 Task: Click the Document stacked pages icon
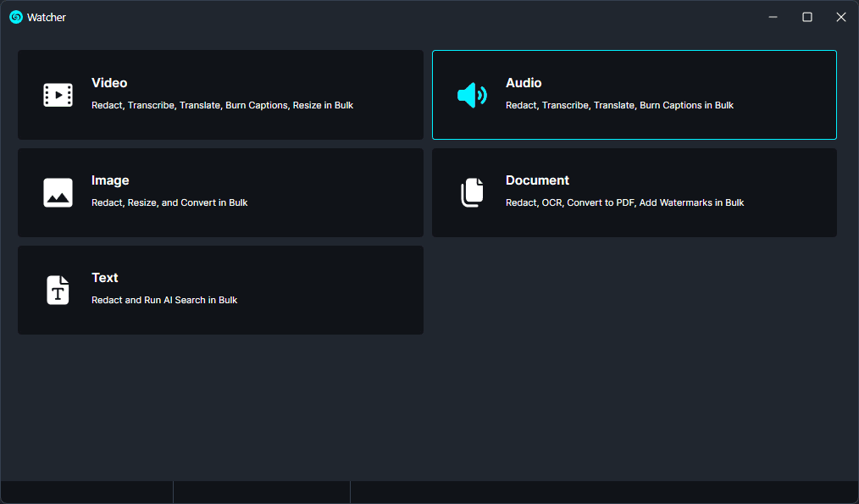(472, 192)
